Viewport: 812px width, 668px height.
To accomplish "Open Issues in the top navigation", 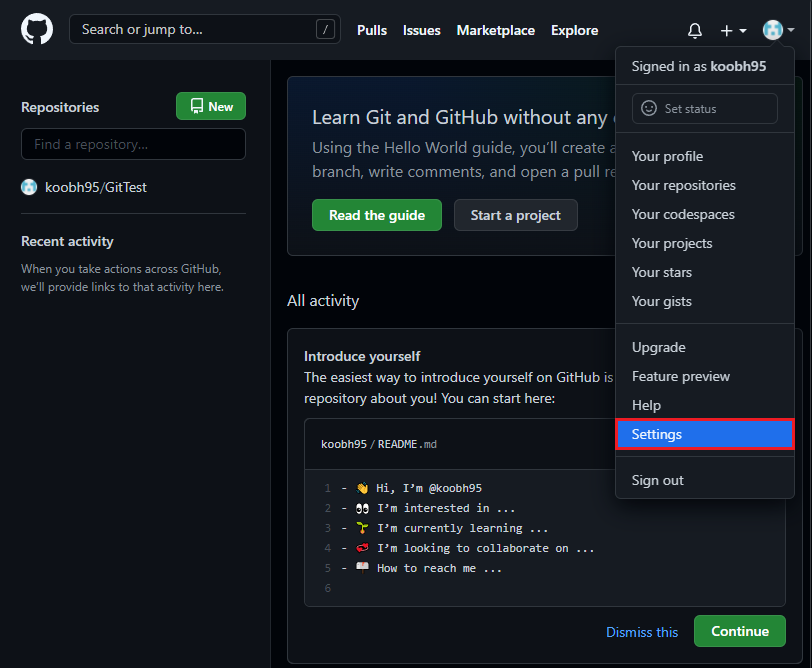I will pyautogui.click(x=422, y=31).
